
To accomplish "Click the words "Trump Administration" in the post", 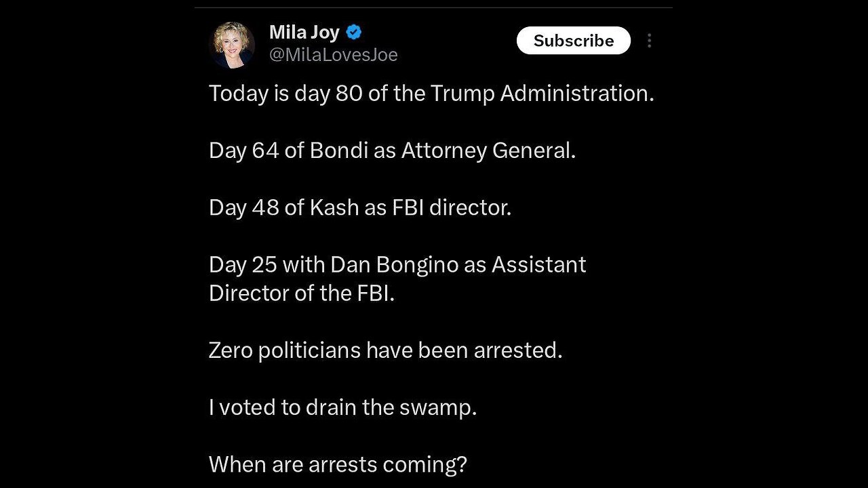I will (542, 93).
